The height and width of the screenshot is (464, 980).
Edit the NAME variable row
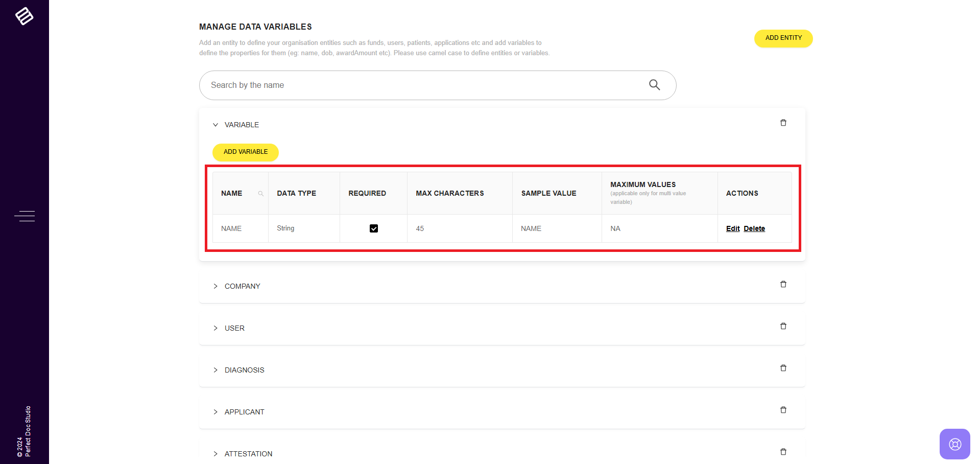coord(732,228)
